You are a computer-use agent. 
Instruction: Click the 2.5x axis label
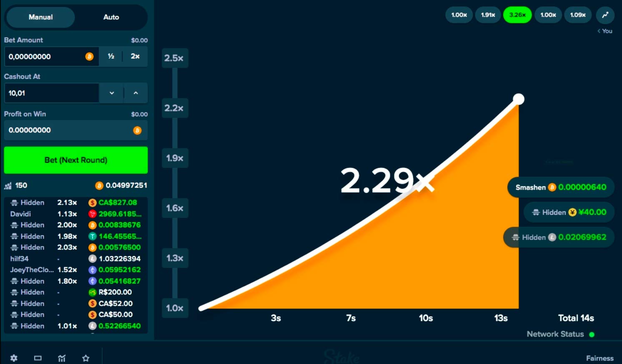174,58
